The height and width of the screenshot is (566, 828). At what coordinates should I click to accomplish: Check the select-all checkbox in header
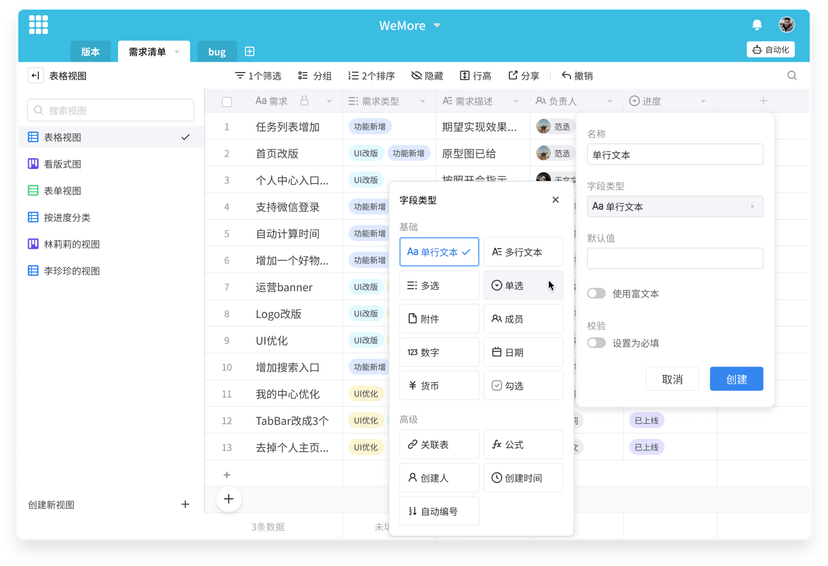(227, 102)
